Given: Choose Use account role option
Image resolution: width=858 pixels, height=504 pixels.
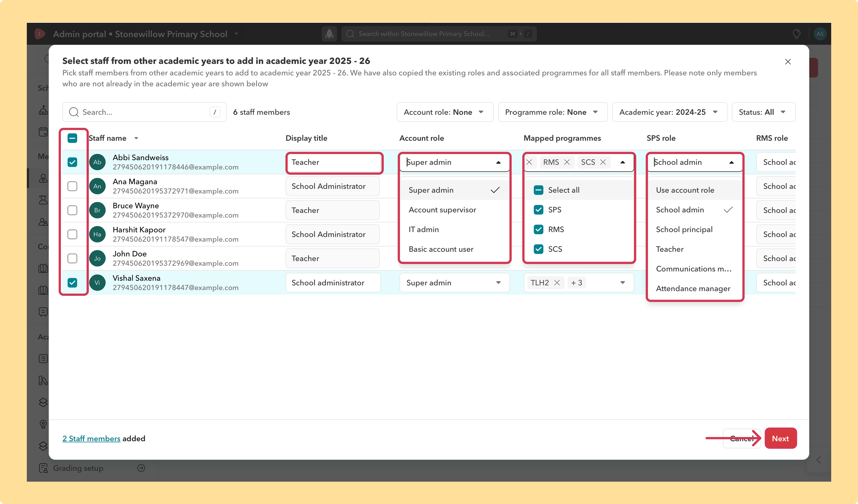Looking at the screenshot, I should click(x=695, y=190).
